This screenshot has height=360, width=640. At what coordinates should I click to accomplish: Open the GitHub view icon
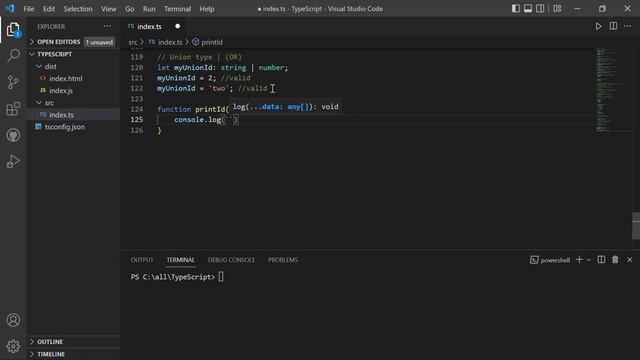click(13, 135)
